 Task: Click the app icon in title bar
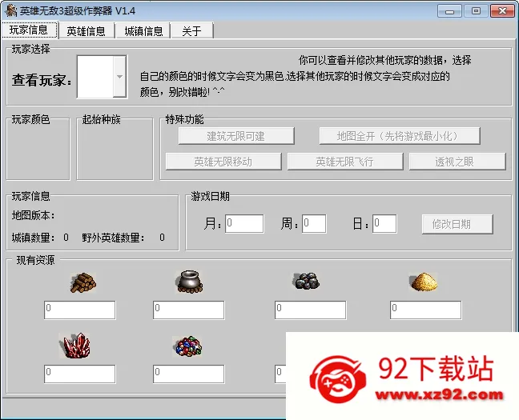tap(10, 10)
